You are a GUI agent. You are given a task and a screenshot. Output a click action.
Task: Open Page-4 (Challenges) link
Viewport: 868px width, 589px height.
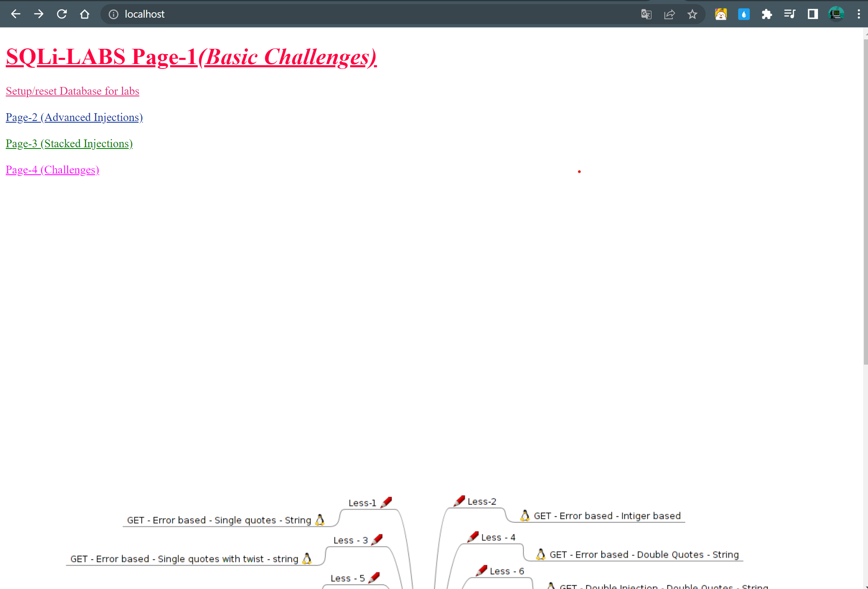52,170
